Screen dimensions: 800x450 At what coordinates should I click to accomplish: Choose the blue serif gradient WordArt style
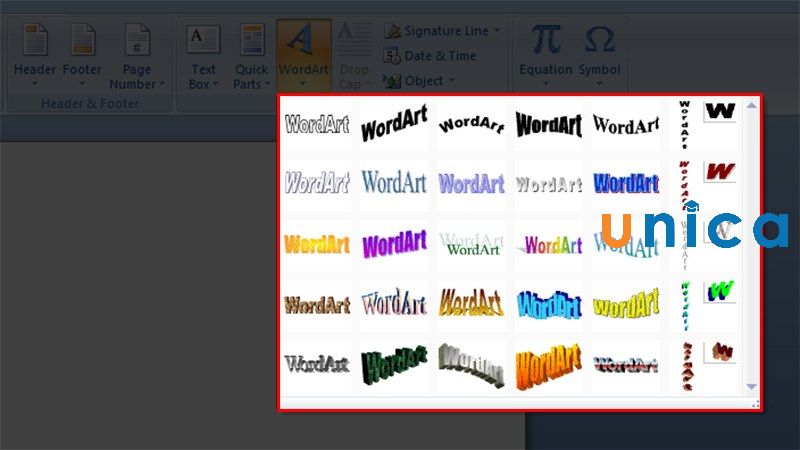click(394, 183)
